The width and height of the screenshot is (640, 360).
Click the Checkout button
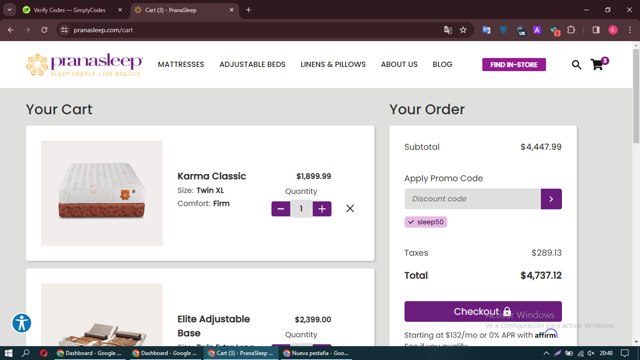click(x=483, y=311)
